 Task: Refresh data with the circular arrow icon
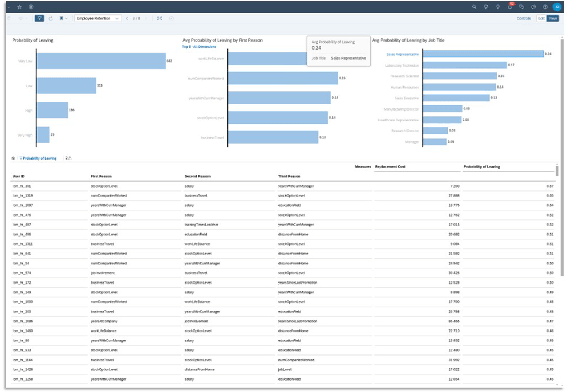pyautogui.click(x=51, y=18)
